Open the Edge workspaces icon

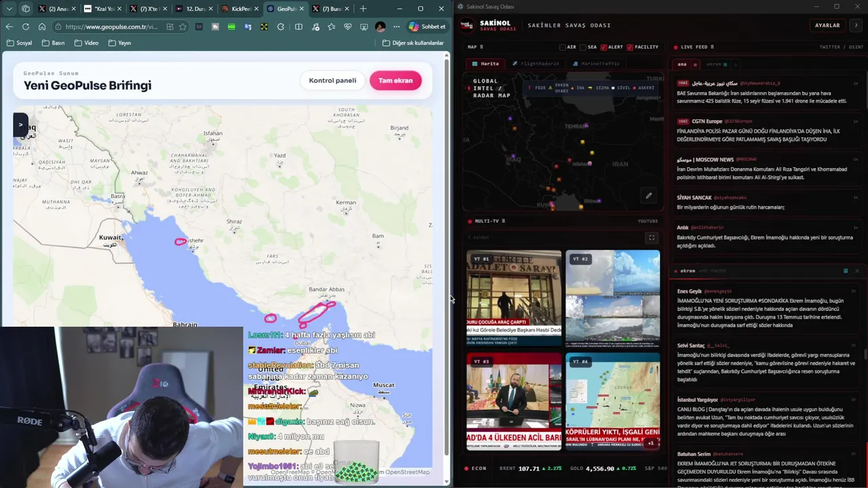point(26,9)
